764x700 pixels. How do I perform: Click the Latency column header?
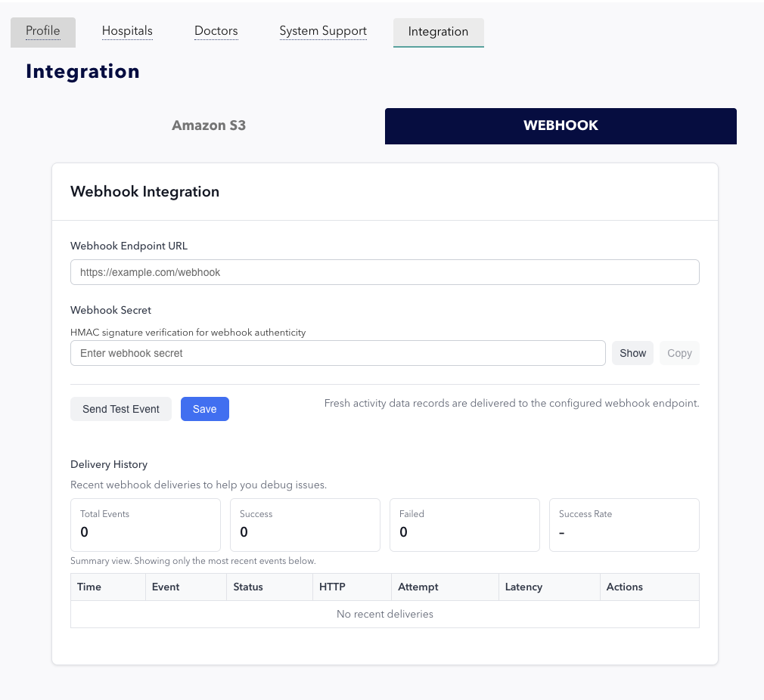point(523,587)
